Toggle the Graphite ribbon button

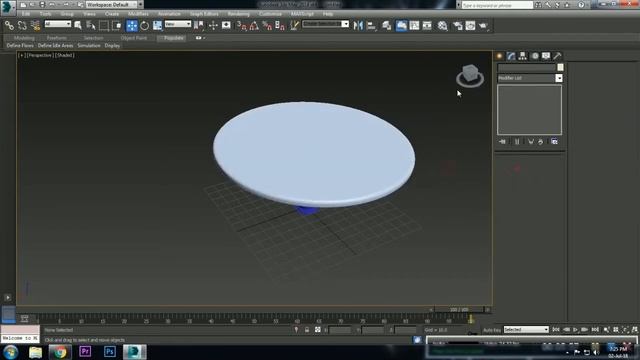[x=401, y=26]
